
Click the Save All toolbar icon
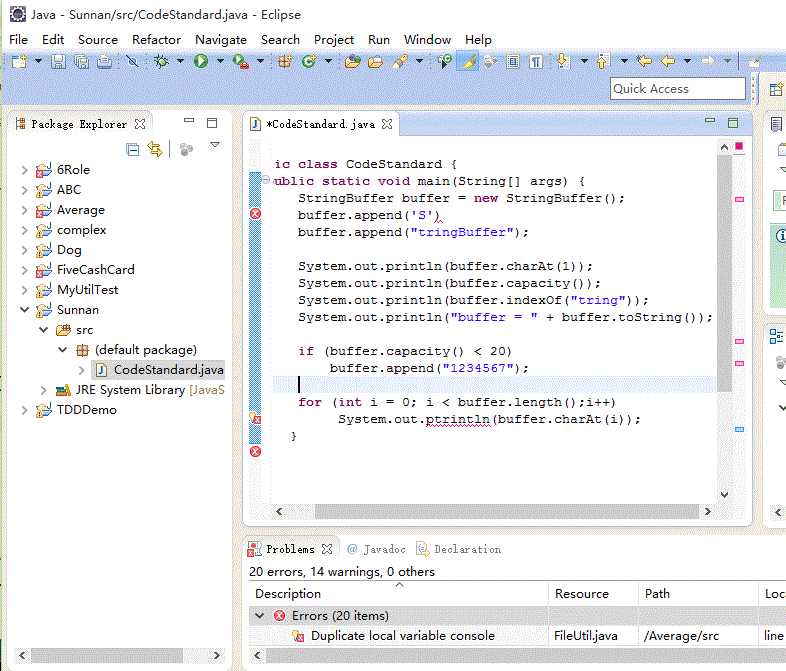coord(81,61)
